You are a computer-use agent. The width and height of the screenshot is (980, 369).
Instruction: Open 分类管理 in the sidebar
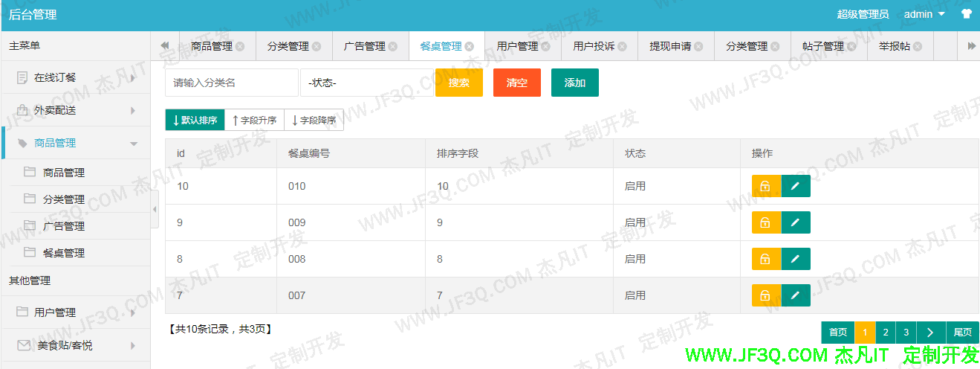coord(64,199)
